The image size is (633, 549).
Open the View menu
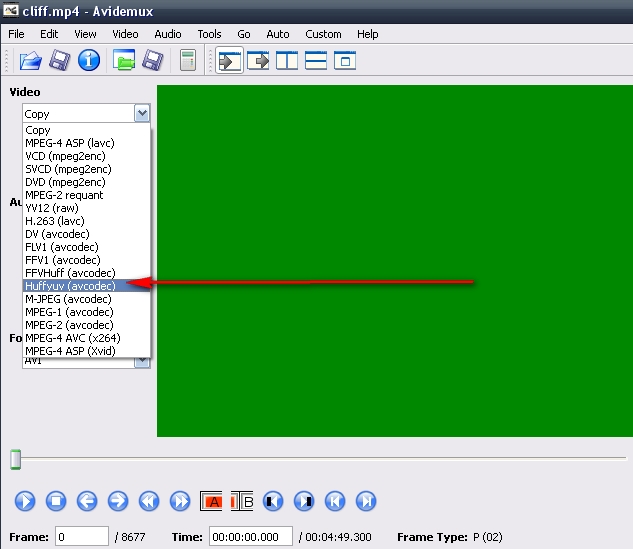pyautogui.click(x=85, y=34)
